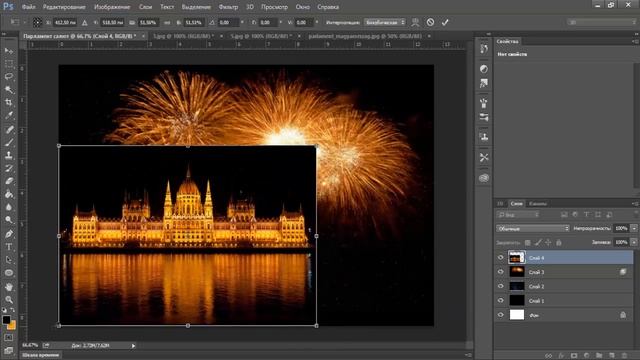Select the Path Selection tool
Viewport: 640px width, 360px height.
[9, 260]
